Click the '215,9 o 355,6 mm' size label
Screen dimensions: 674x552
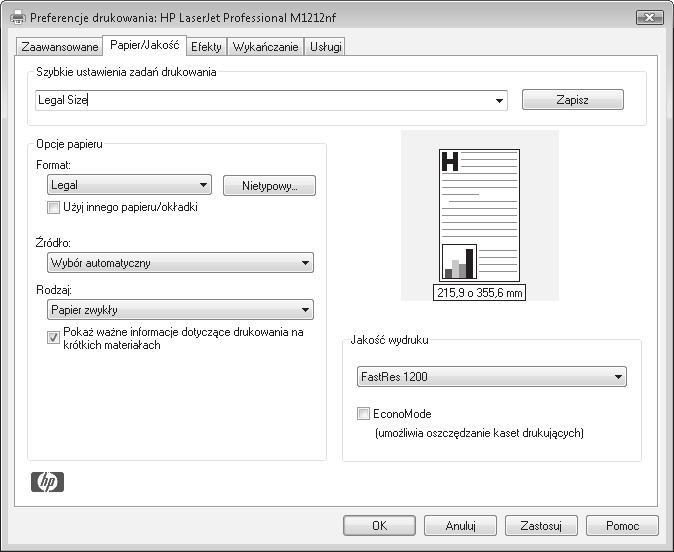479,293
